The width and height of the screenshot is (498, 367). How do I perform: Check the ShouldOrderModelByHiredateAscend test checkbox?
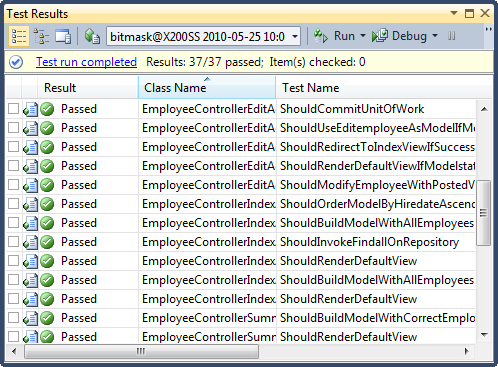point(13,204)
